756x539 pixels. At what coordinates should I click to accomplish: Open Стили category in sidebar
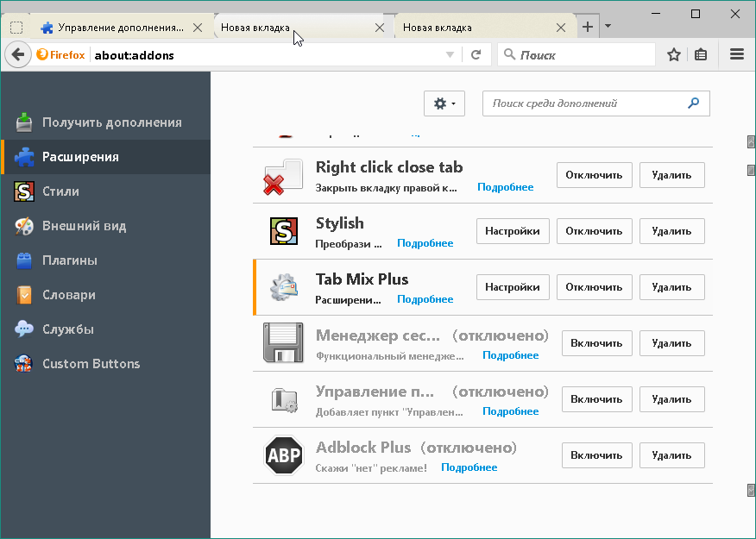pos(105,191)
